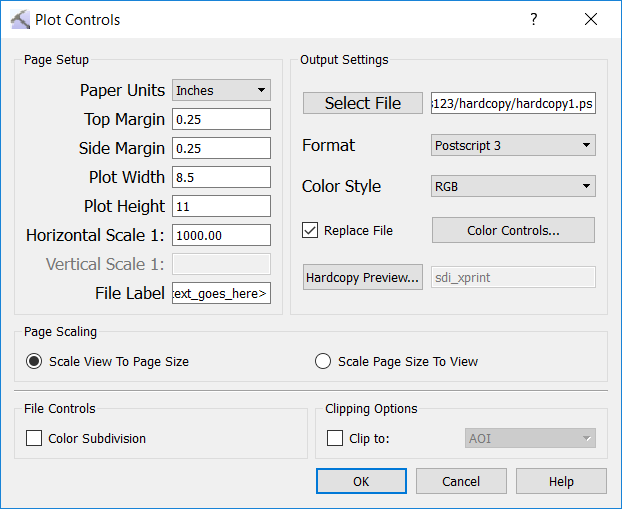Select Scale Page Size To View option
The height and width of the screenshot is (509, 622).
(323, 361)
